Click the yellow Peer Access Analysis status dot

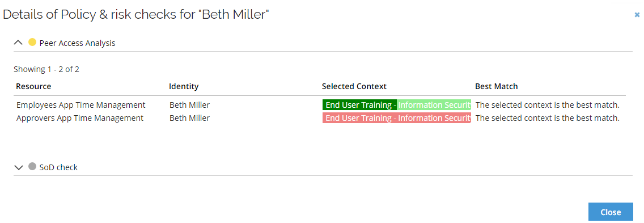[32, 42]
